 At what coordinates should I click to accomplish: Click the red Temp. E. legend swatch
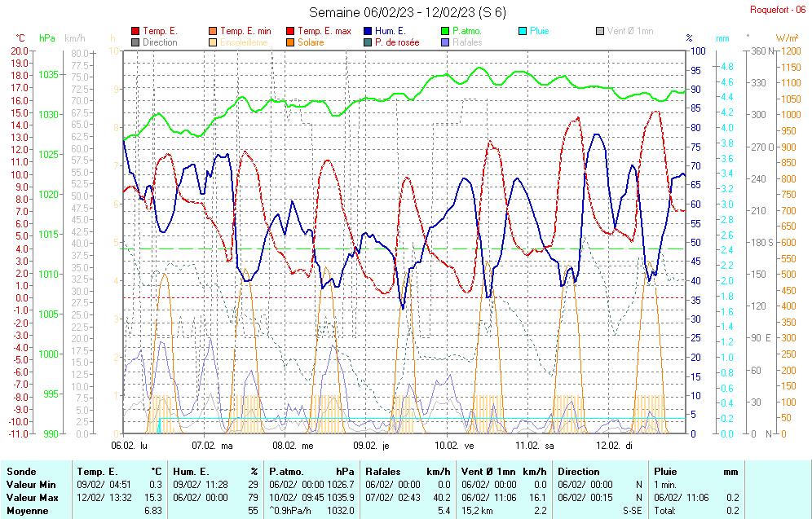135,31
